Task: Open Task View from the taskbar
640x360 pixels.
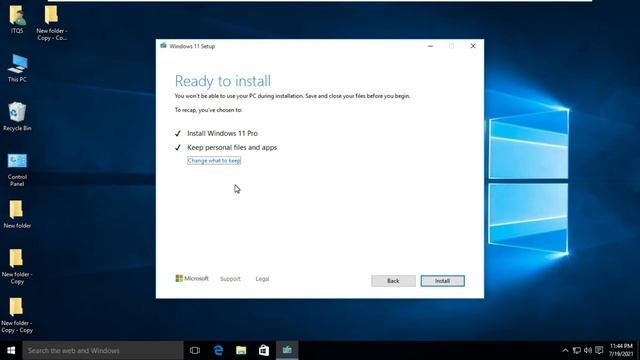Action: (195, 350)
